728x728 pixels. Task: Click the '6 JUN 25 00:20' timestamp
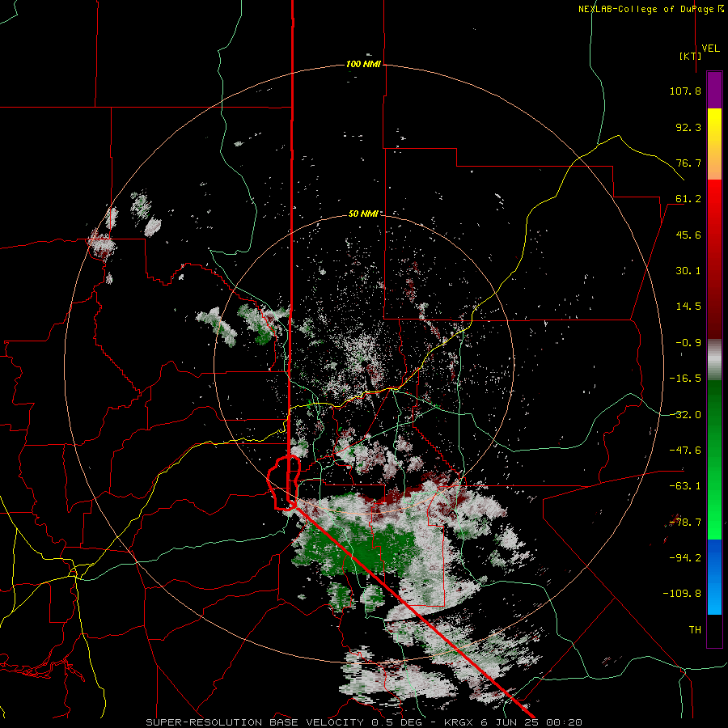pos(531,722)
